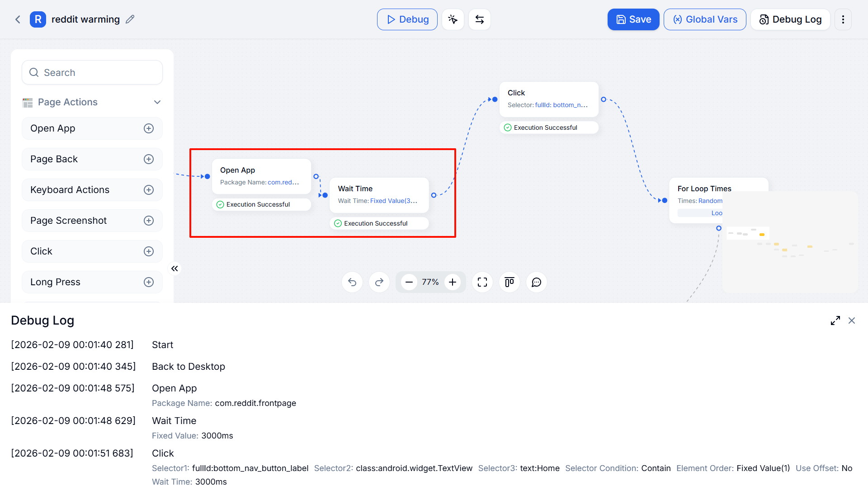Click Execution Successful status under Wait Time node
This screenshot has height=495, width=868.
379,223
